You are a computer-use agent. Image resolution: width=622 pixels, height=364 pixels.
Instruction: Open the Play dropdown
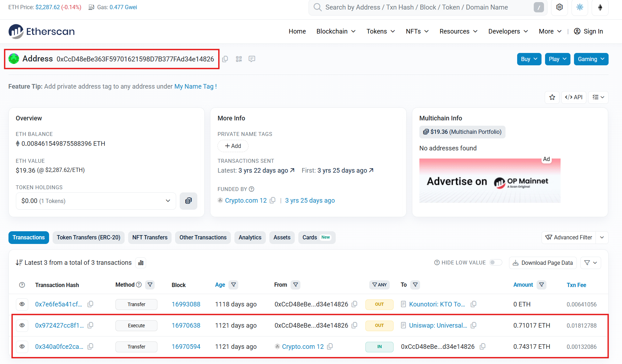[557, 59]
